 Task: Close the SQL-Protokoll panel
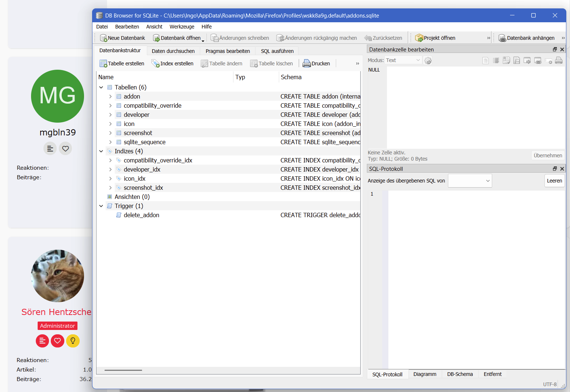[x=562, y=169]
